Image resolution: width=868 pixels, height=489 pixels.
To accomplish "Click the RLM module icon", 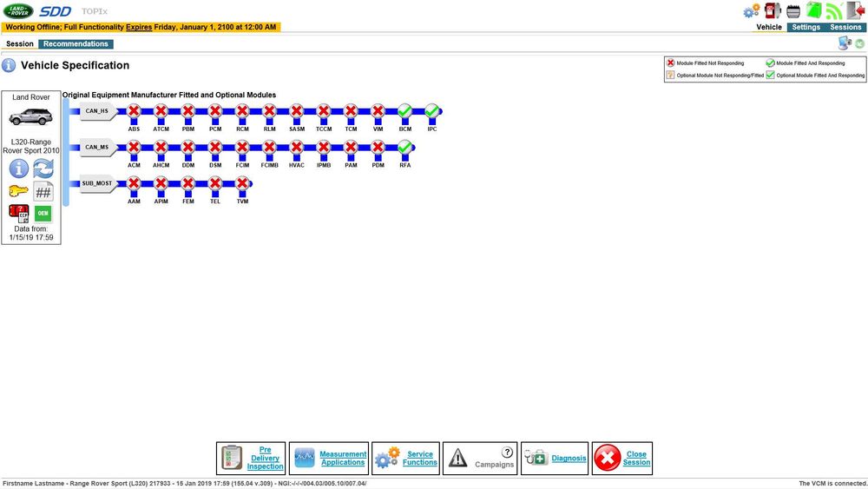I will click(269, 111).
